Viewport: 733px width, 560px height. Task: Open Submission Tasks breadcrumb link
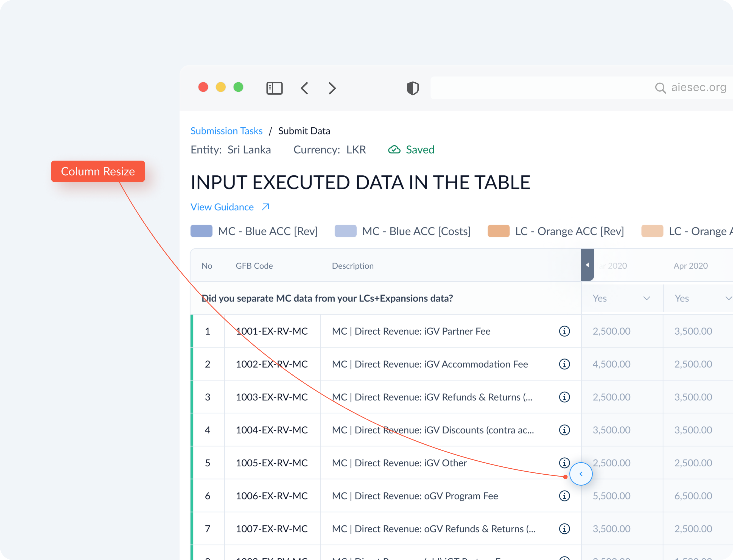point(226,131)
